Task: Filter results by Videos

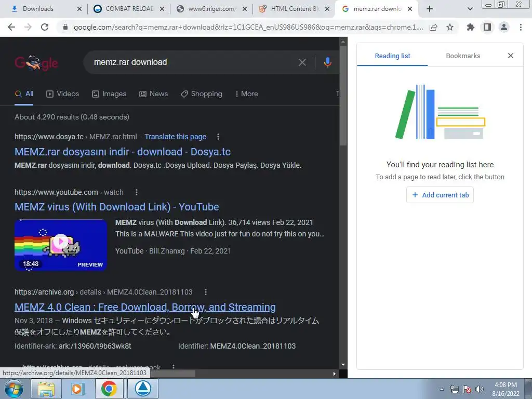Action: (x=63, y=94)
